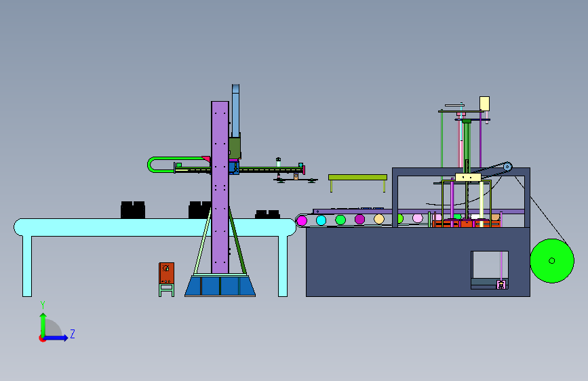Select the yellow-green flat table
Viewport: 588px width, 381px height.
click(357, 178)
